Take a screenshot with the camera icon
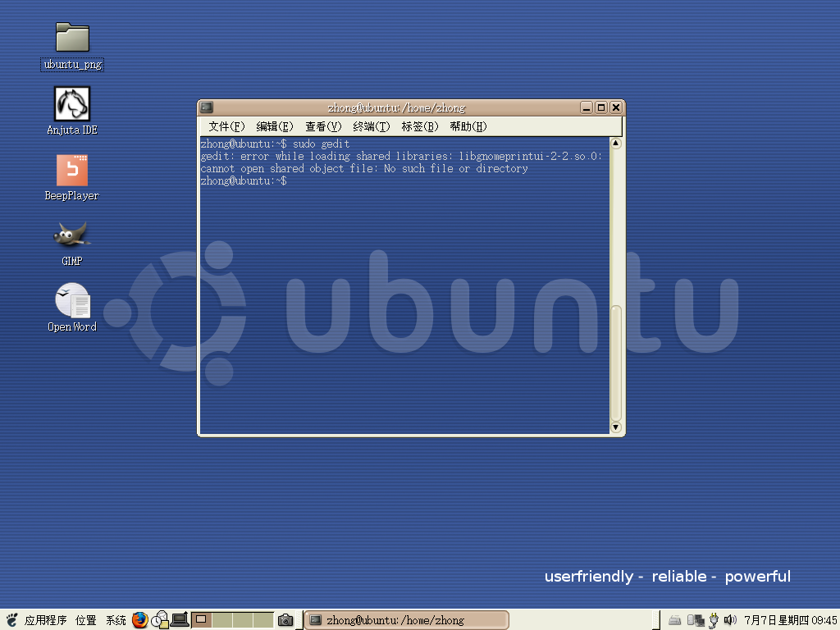Viewport: 840px width, 630px height. click(x=285, y=620)
